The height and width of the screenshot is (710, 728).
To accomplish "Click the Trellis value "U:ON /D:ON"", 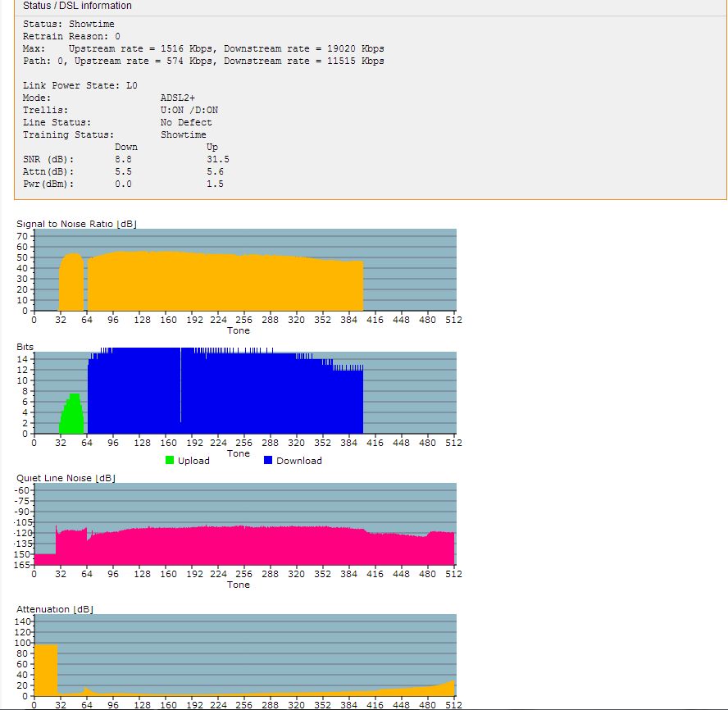I will pyautogui.click(x=189, y=110).
